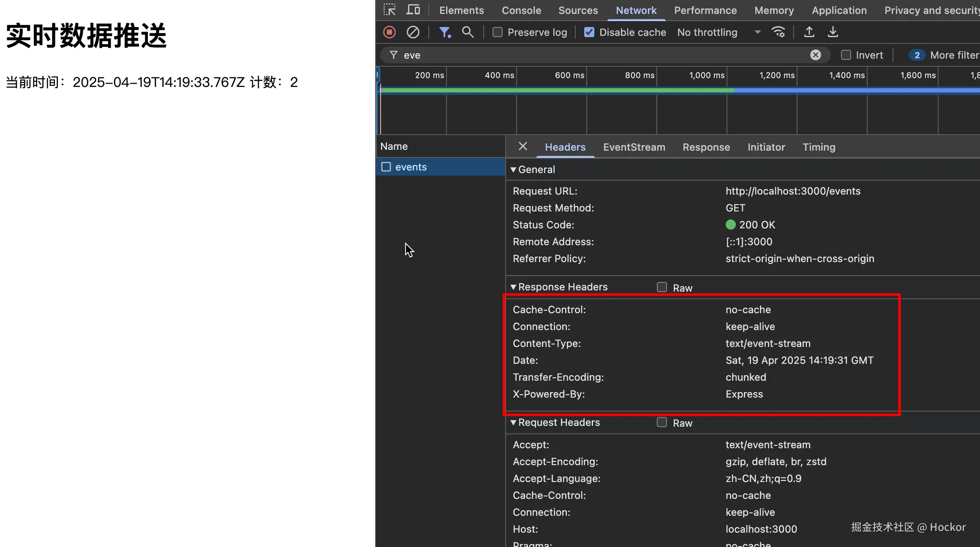Image resolution: width=980 pixels, height=547 pixels.
Task: Click the inspect element picker icon
Action: point(389,10)
